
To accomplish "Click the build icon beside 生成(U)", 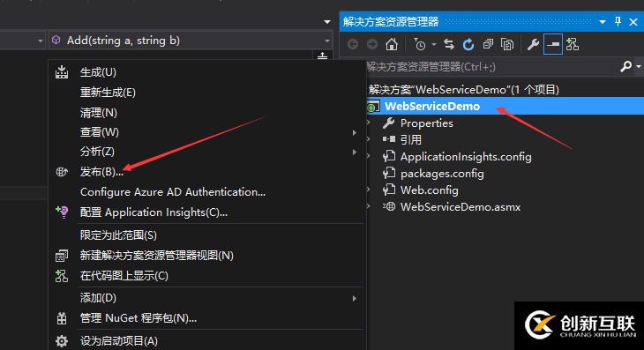I will (62, 71).
